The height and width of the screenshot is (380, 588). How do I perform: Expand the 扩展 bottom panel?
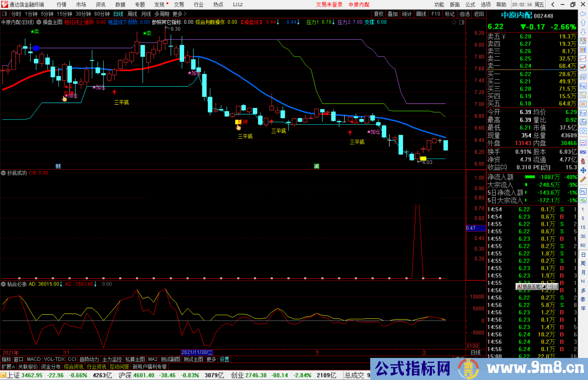point(8,367)
